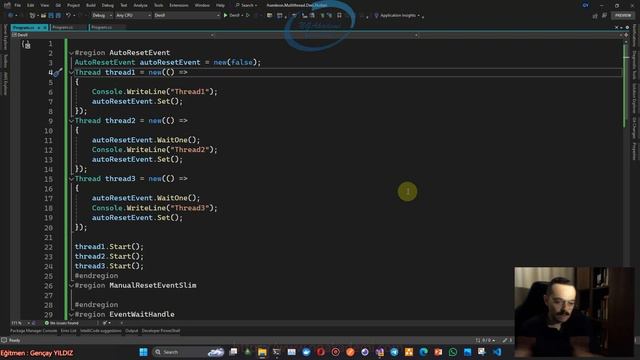Click the No issues found indicator
This screenshot has width=640, height=360.
(x=62, y=323)
